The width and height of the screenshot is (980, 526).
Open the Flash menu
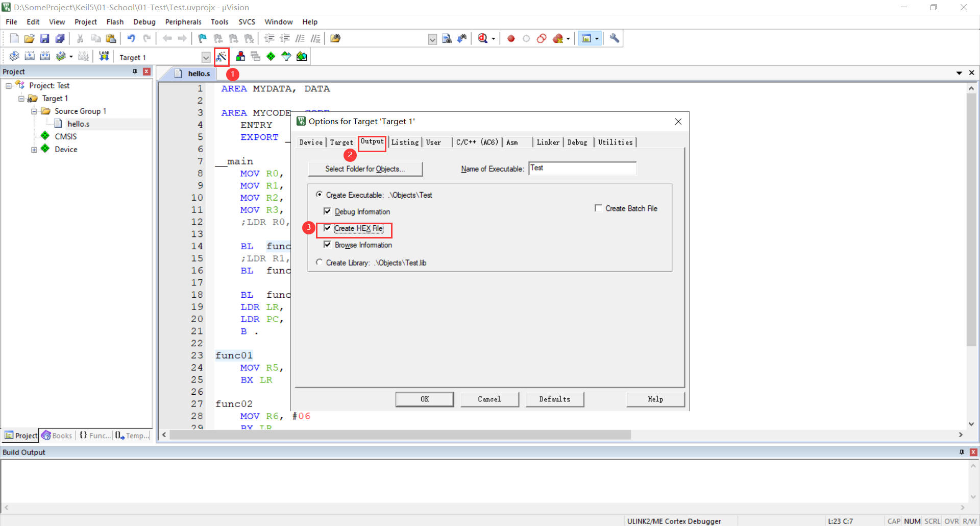(x=115, y=22)
